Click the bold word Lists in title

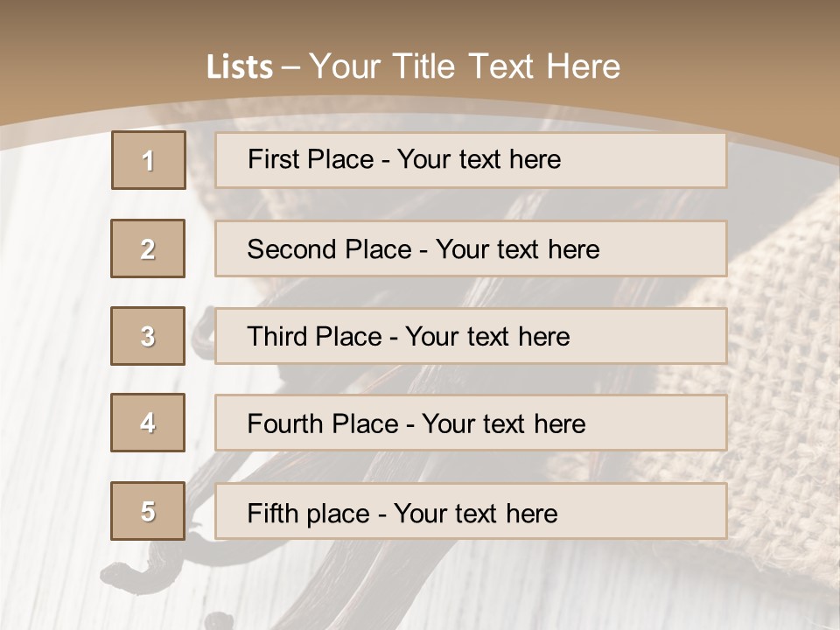click(240, 67)
